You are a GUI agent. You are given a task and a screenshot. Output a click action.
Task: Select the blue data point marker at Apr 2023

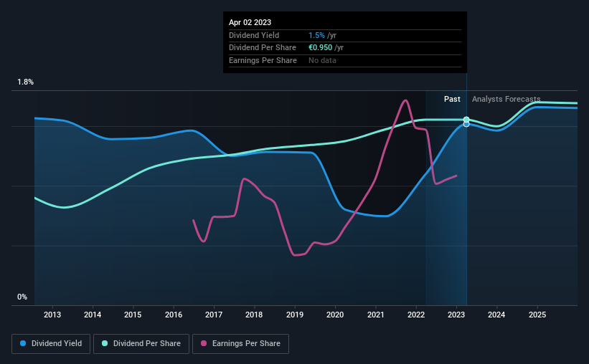[466, 124]
